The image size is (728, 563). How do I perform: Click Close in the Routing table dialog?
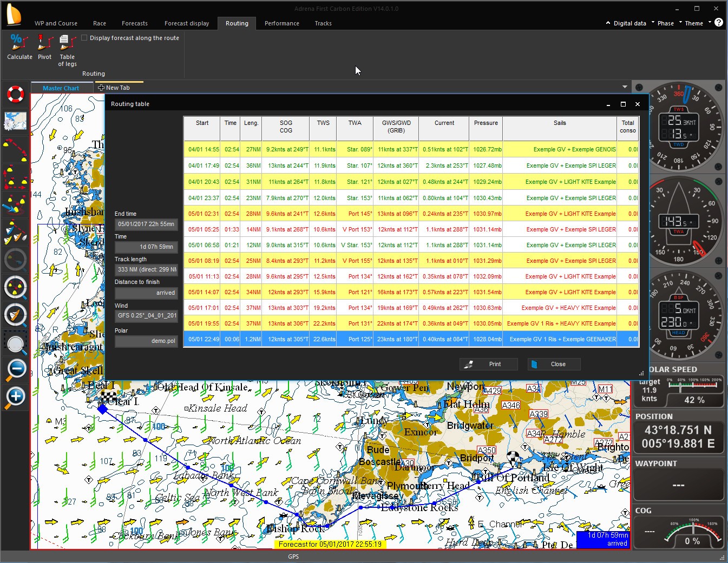point(554,364)
